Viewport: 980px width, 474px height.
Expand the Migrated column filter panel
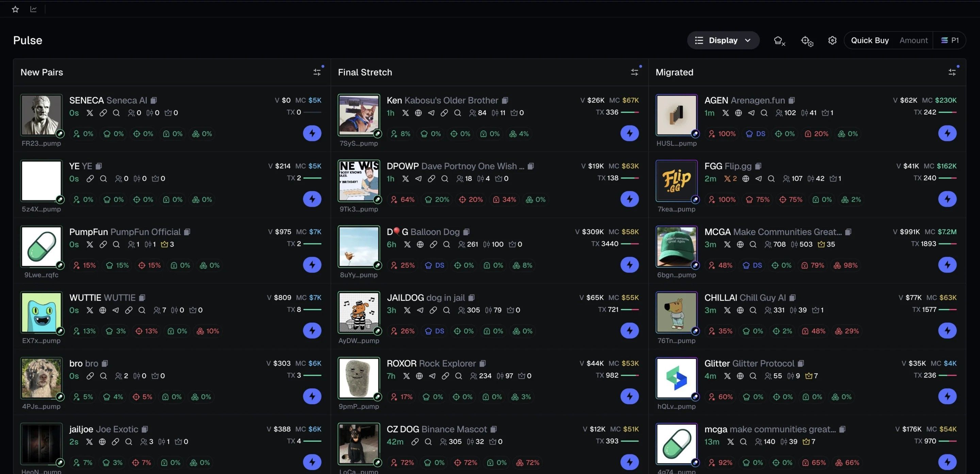coord(952,71)
